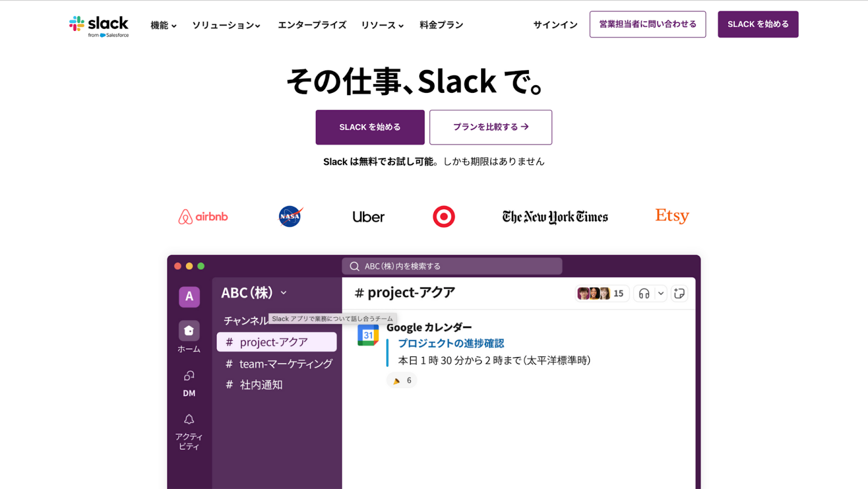Open the 機能 dropdown menu
This screenshot has width=868, height=489.
pyautogui.click(x=163, y=25)
